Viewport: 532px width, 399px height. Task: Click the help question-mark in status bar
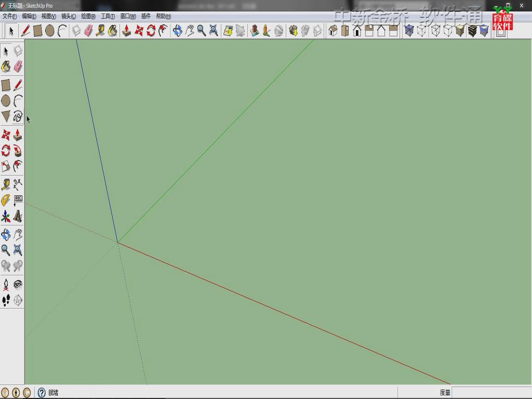(42, 393)
